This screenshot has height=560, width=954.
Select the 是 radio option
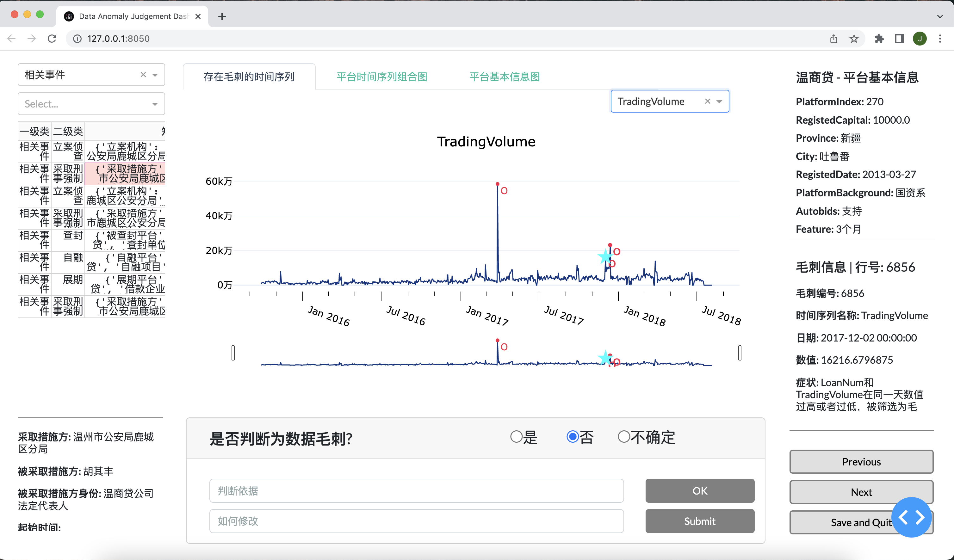(516, 437)
